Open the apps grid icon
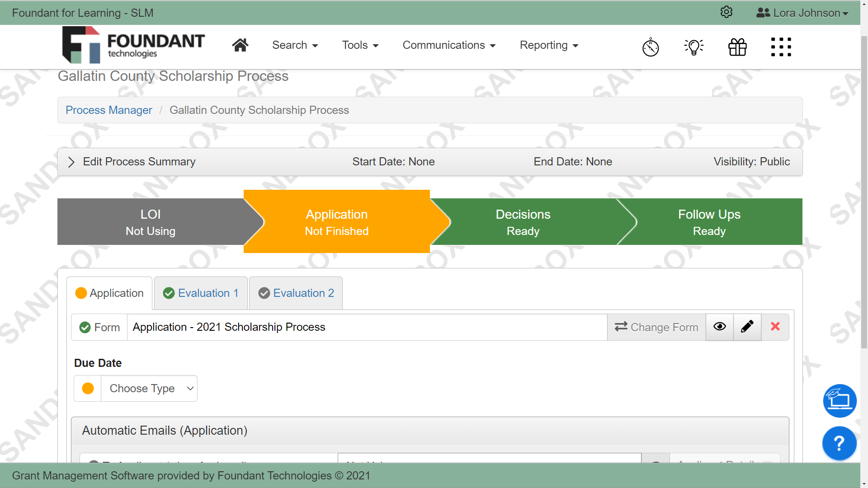 click(781, 47)
